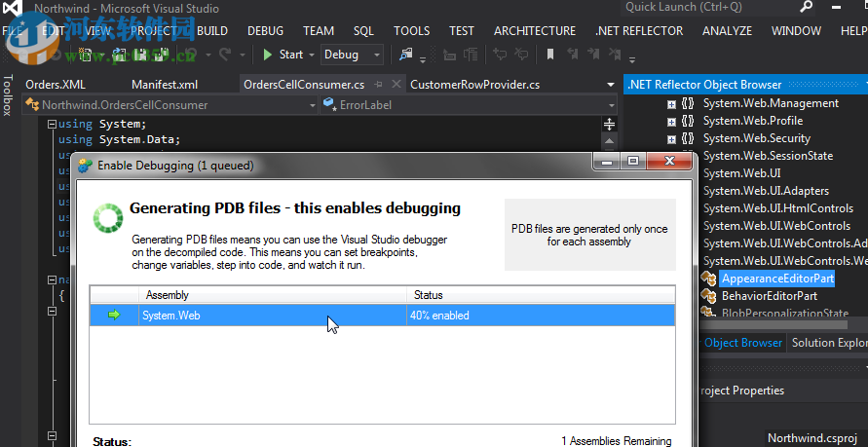
Task: Start debugging with the green Start button
Action: pyautogui.click(x=284, y=55)
